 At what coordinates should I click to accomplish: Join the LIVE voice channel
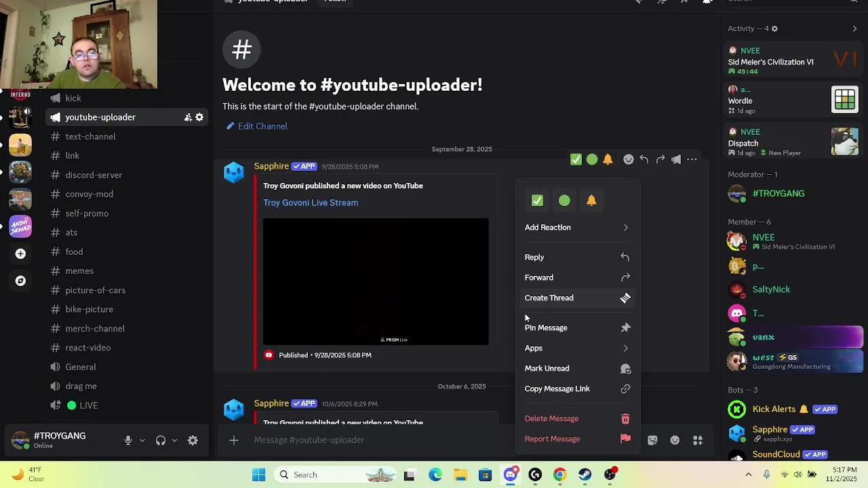pos(127,405)
